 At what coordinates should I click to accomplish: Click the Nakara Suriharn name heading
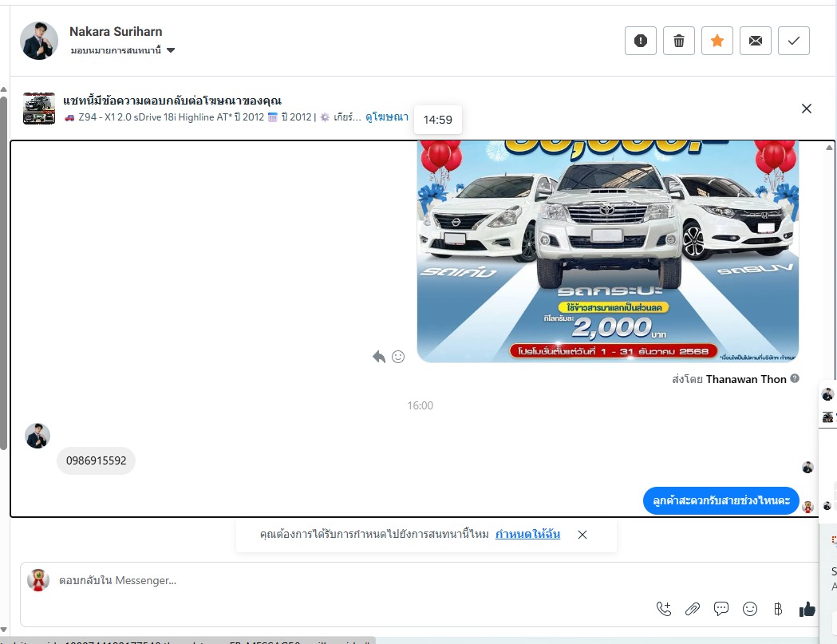(116, 31)
